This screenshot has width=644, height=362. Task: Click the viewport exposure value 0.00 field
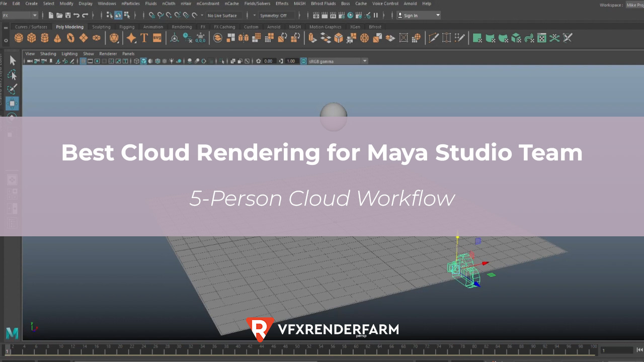point(268,61)
